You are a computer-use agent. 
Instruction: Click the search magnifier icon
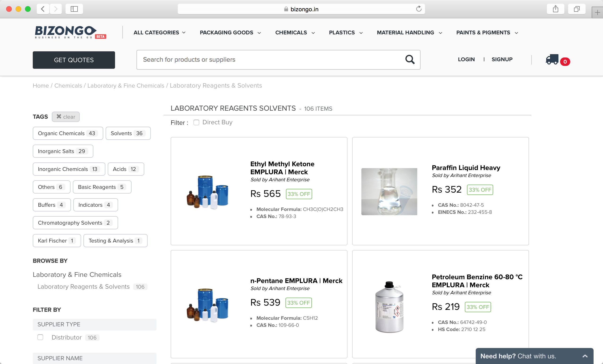pyautogui.click(x=410, y=60)
